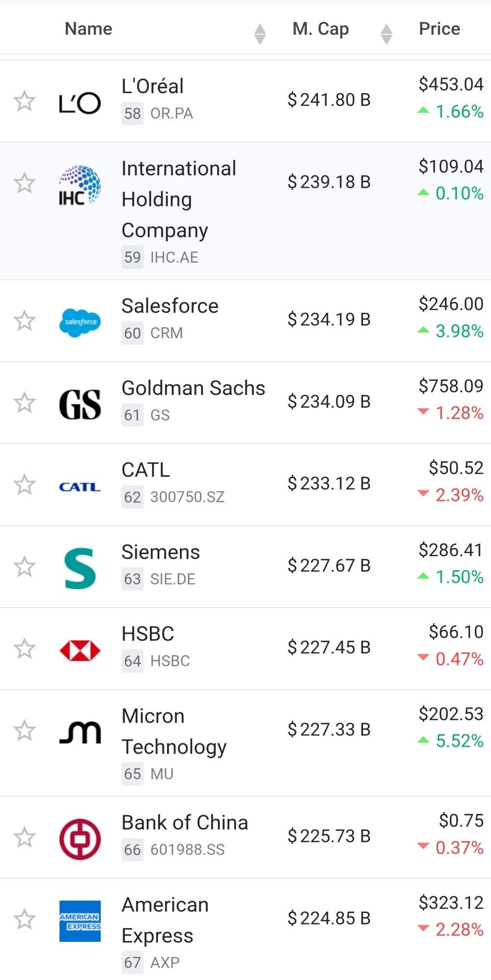
Task: Star American Express as a favorite
Action: click(25, 919)
